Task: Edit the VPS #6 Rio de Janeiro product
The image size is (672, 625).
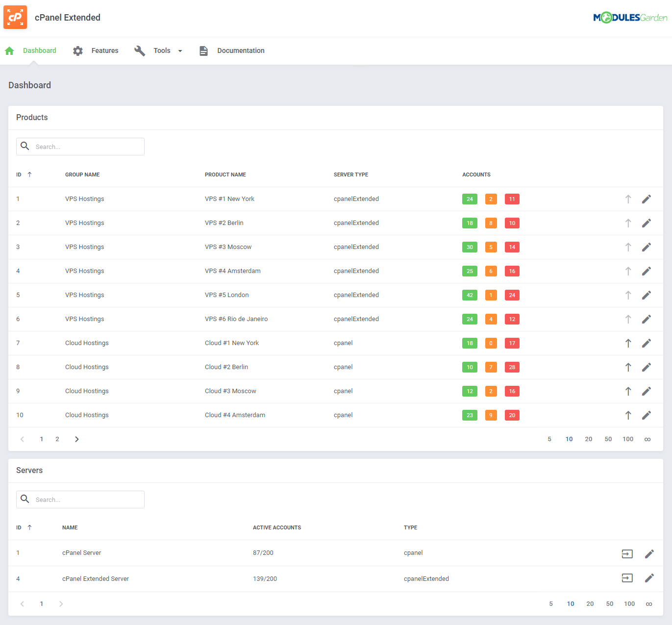Action: (x=647, y=319)
